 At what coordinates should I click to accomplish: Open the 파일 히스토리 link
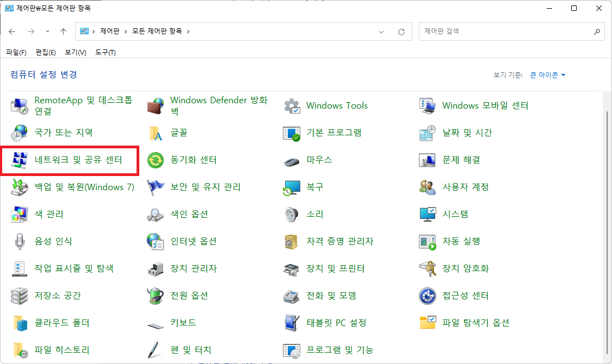pos(61,350)
